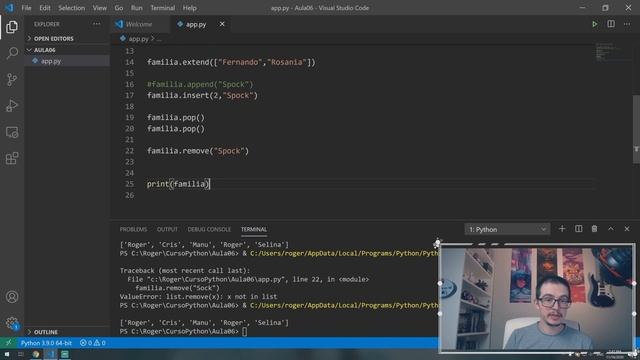Viewport: 640px width, 360px height.
Task: Click the ValueError message in terminal
Action: point(198,297)
